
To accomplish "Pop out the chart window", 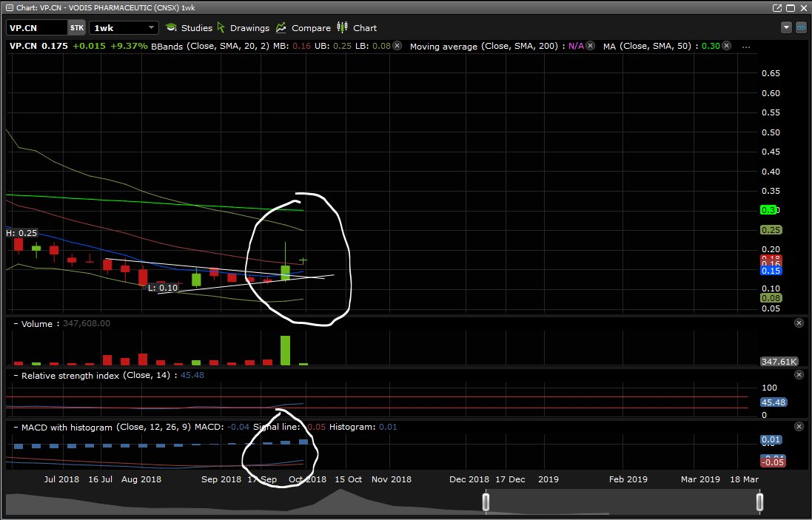I will [776, 7].
